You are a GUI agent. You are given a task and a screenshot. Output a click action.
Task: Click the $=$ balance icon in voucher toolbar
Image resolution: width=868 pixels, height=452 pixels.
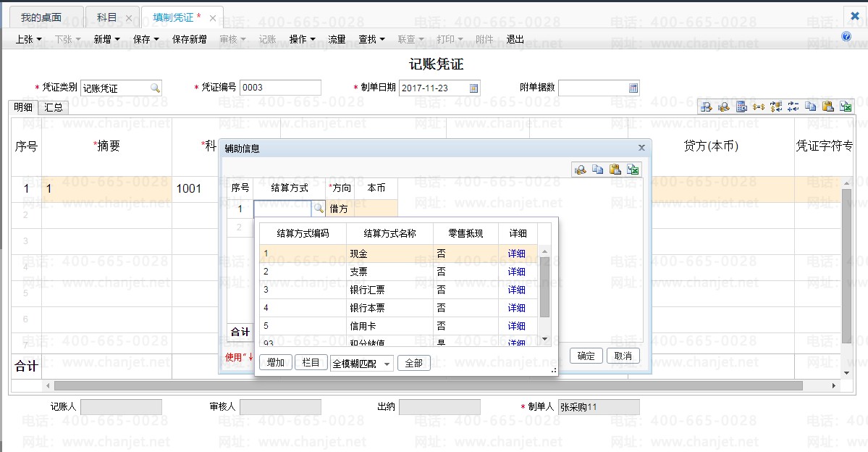click(x=759, y=107)
